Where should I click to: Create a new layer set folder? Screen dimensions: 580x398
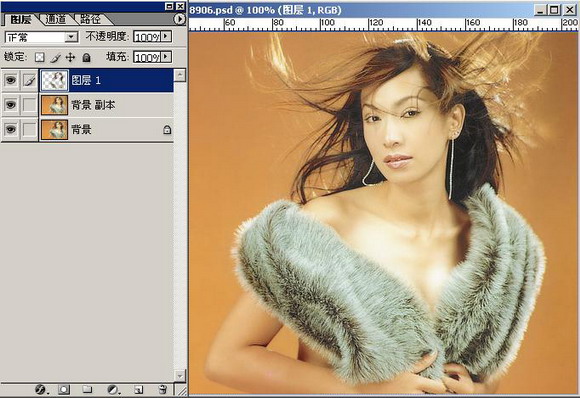pos(87,389)
